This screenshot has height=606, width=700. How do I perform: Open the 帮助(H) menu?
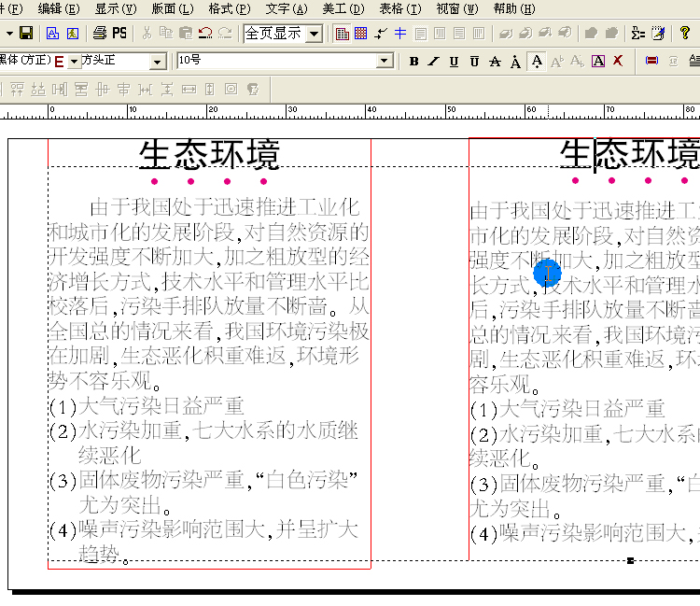514,8
